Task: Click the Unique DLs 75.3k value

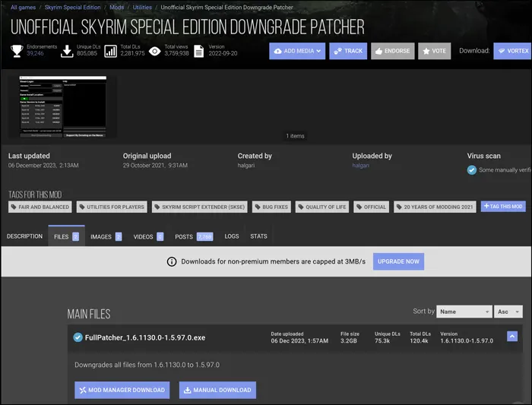Action: point(382,340)
